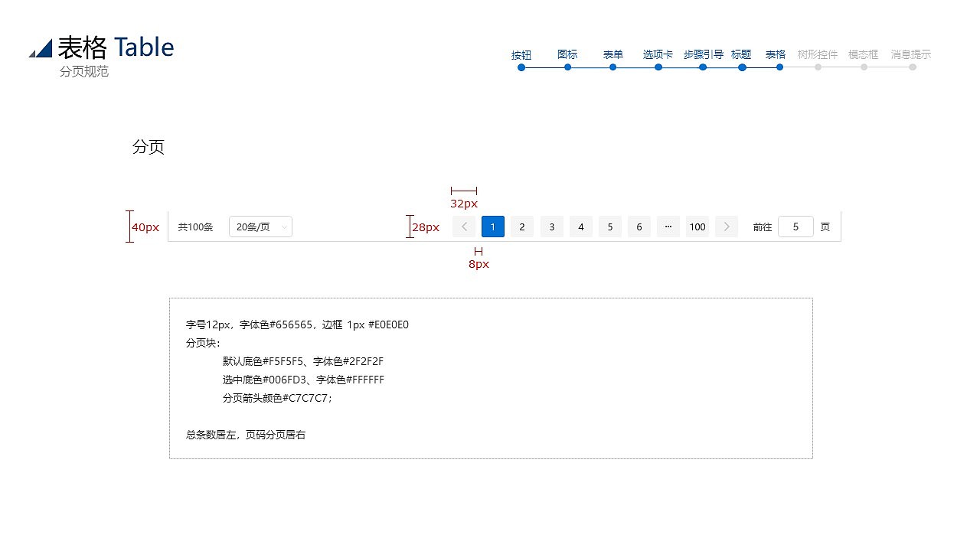Screen dimensions: 980x551
Task: Open the 树形控件 step label
Action: (x=818, y=54)
